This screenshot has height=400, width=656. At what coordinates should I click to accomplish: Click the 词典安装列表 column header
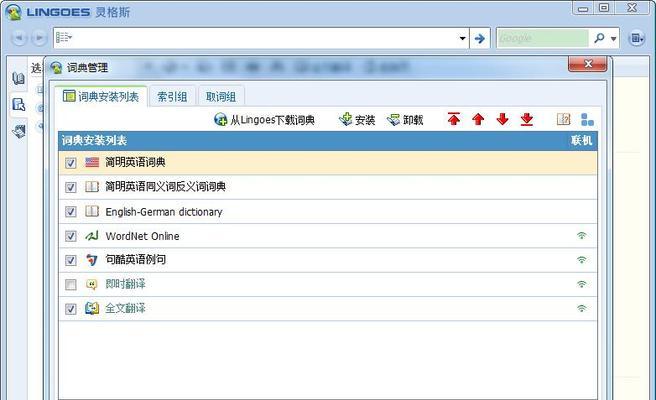pos(94,140)
